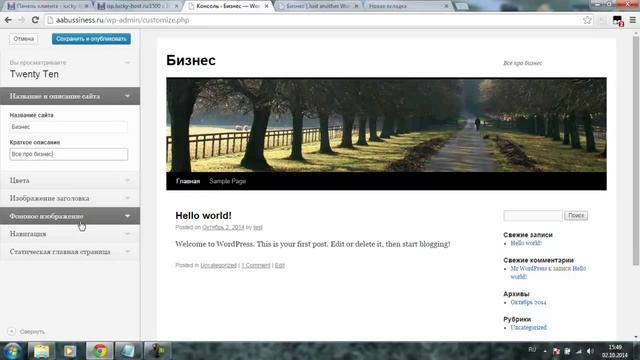Expand Статическая главная страница section
Screen dimensions: 640x360
pos(70,252)
